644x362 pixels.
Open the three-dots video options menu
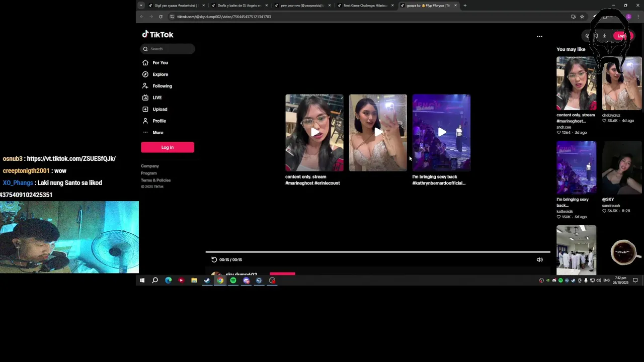539,36
